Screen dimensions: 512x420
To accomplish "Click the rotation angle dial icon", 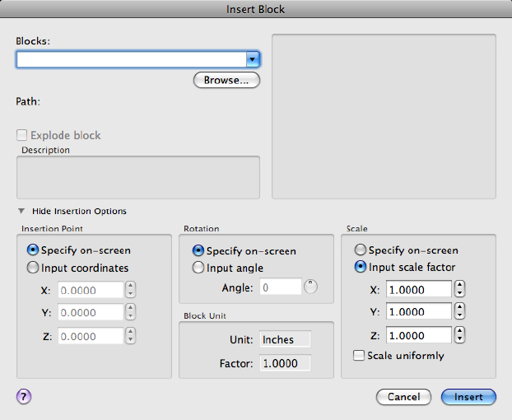I will coord(310,287).
